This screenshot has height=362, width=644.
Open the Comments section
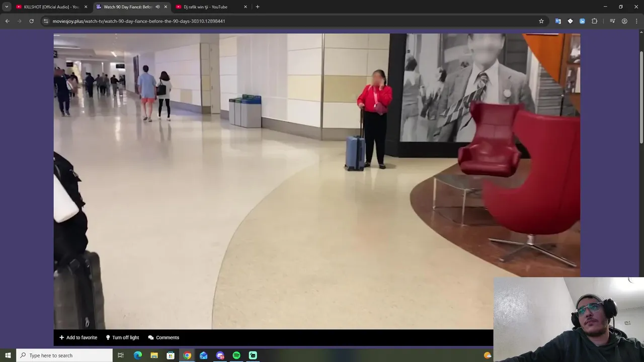coord(164,337)
